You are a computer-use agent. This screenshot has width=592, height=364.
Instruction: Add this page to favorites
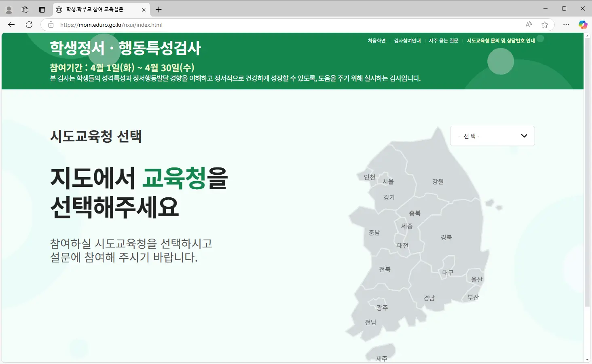pyautogui.click(x=545, y=25)
